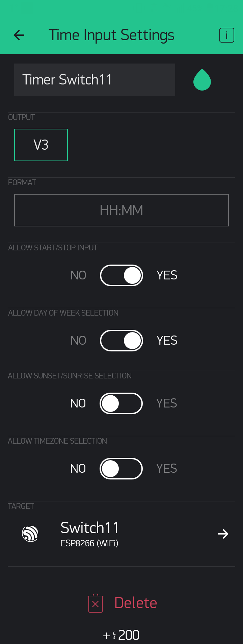Click the plus sign next to energy balance
This screenshot has width=243, height=644.
click(x=106, y=635)
